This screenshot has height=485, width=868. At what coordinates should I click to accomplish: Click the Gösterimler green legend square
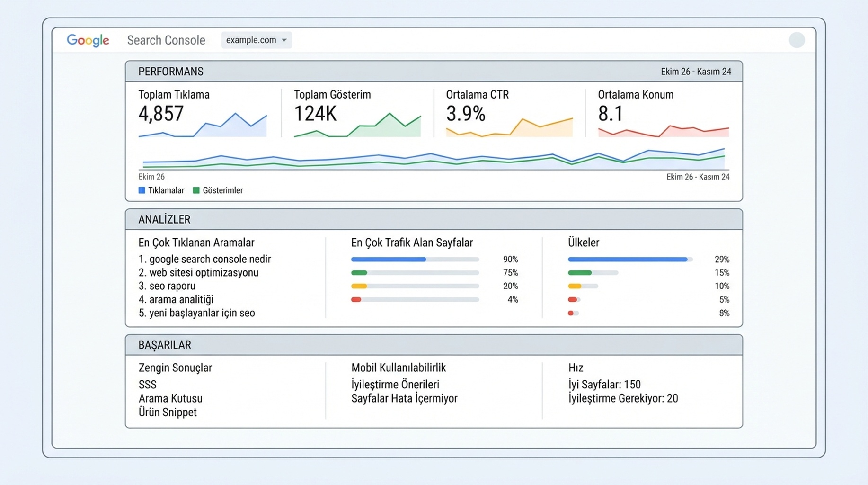196,190
